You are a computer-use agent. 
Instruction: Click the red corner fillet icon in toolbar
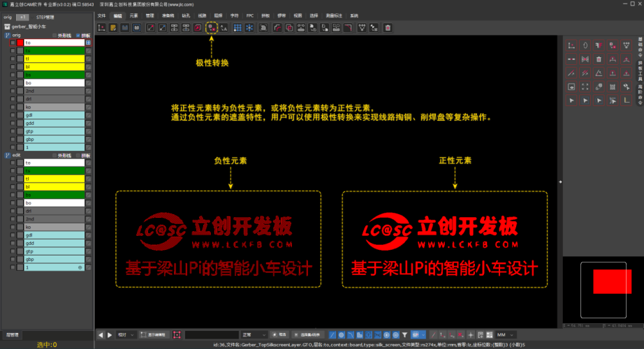348,27
